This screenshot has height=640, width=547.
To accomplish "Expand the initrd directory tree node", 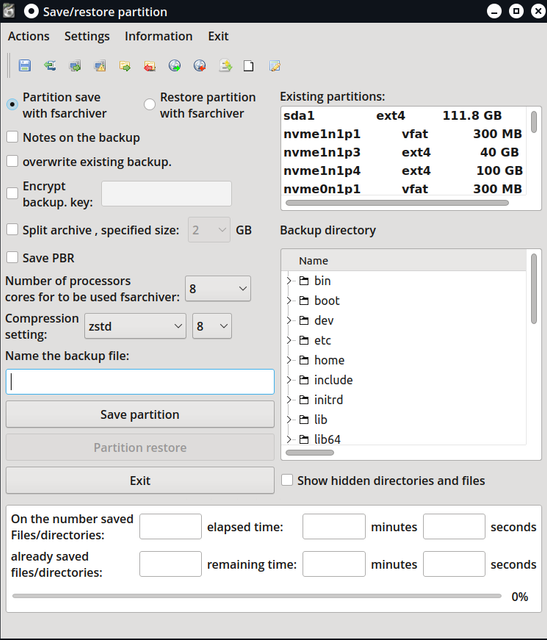I will point(289,400).
